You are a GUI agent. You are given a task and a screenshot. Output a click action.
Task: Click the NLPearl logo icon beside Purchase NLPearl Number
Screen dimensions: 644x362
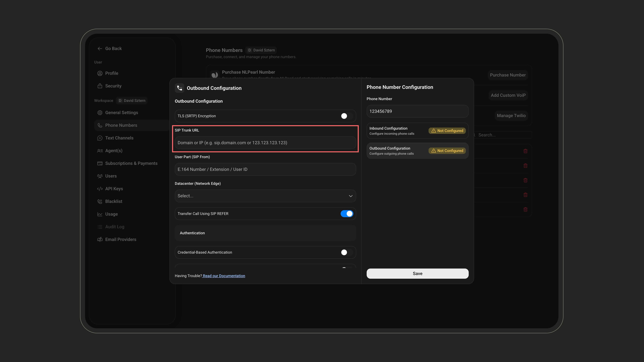click(x=214, y=75)
